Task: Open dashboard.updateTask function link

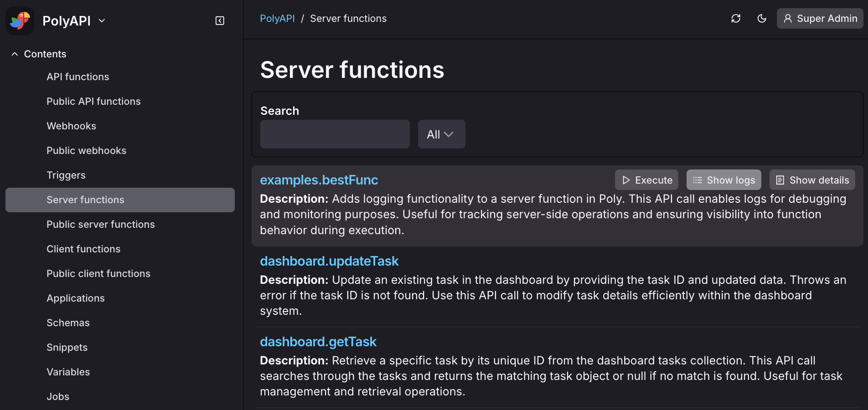Action: pyautogui.click(x=329, y=261)
